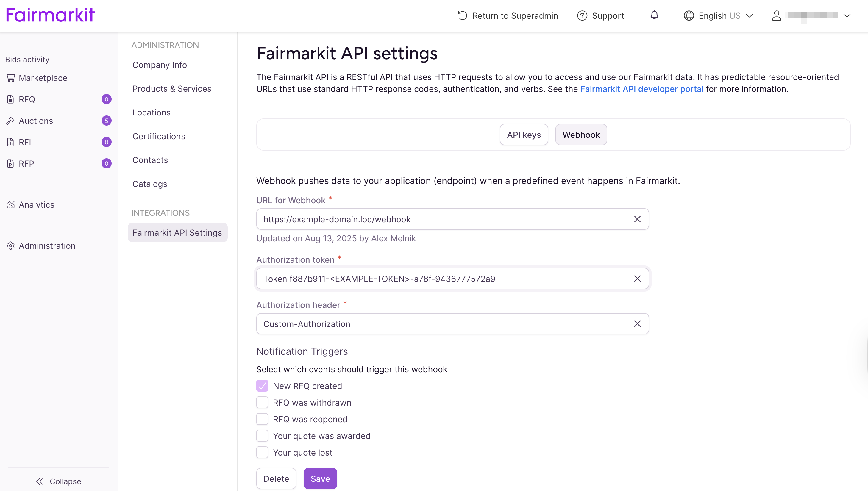Open Locations section
Image resolution: width=868 pixels, height=491 pixels.
click(x=152, y=112)
